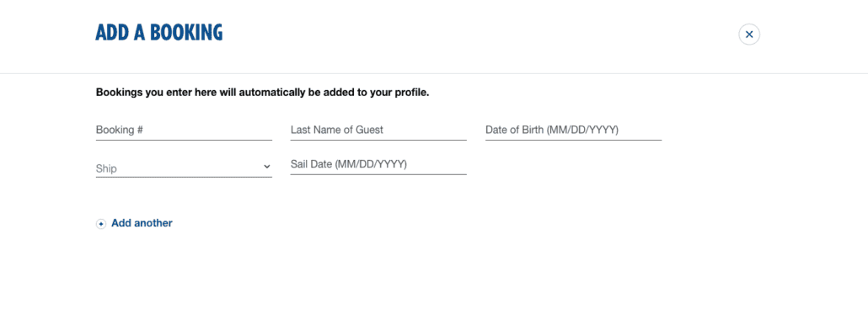Image resolution: width=868 pixels, height=325 pixels.
Task: Open the Ship selection dropdown
Action: point(184,168)
